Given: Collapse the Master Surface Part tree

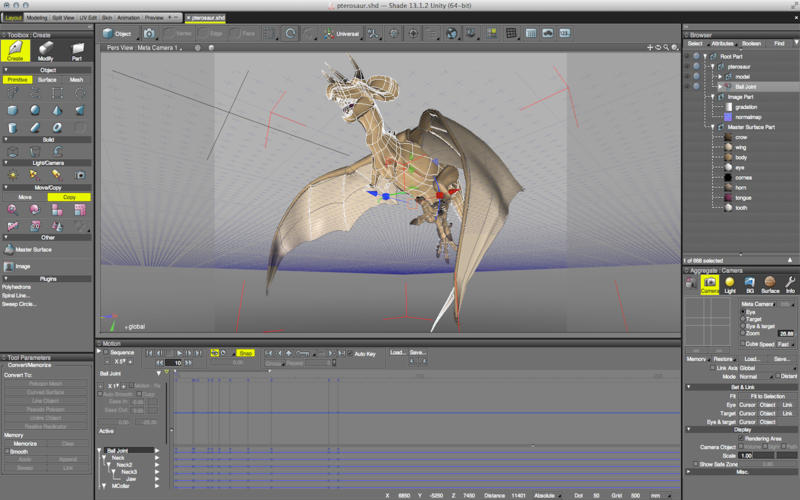Looking at the screenshot, I should pyautogui.click(x=714, y=127).
